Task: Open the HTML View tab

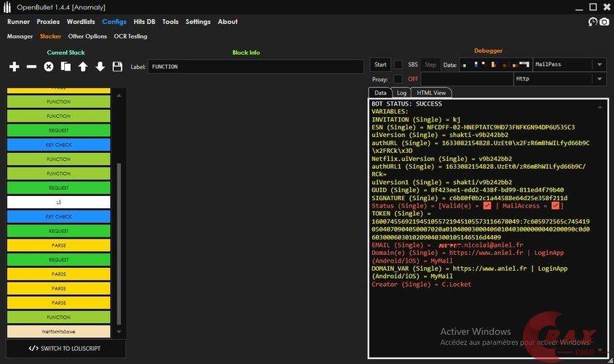Action: click(431, 93)
